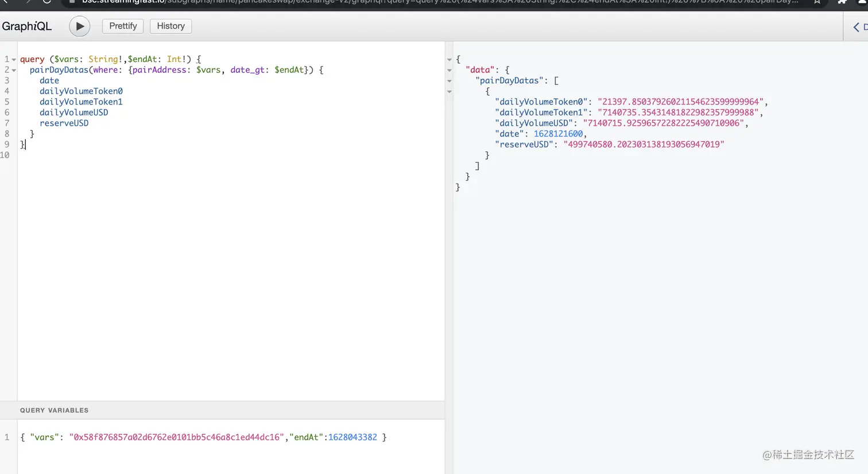Screen dimensions: 868x474
Task: Run the query with the Execute play button
Action: pyautogui.click(x=80, y=26)
